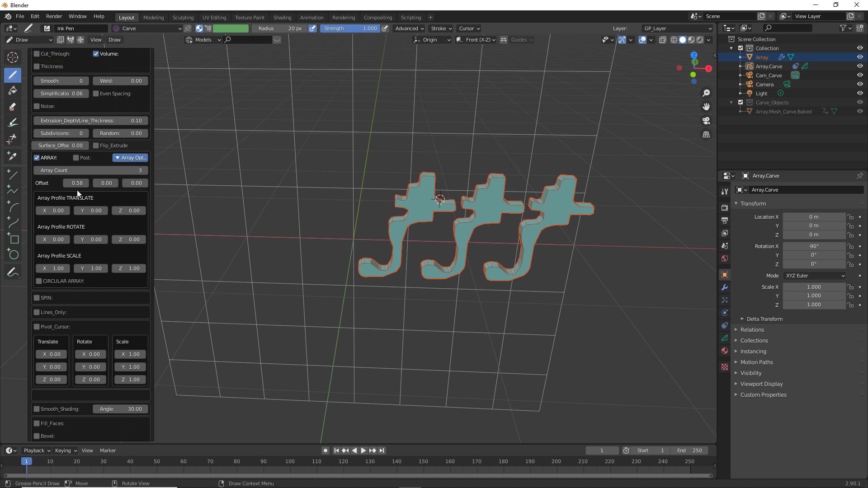Viewport: 868px width, 488px height.
Task: Open the XYZ Euler mode dropdown
Action: pos(815,276)
